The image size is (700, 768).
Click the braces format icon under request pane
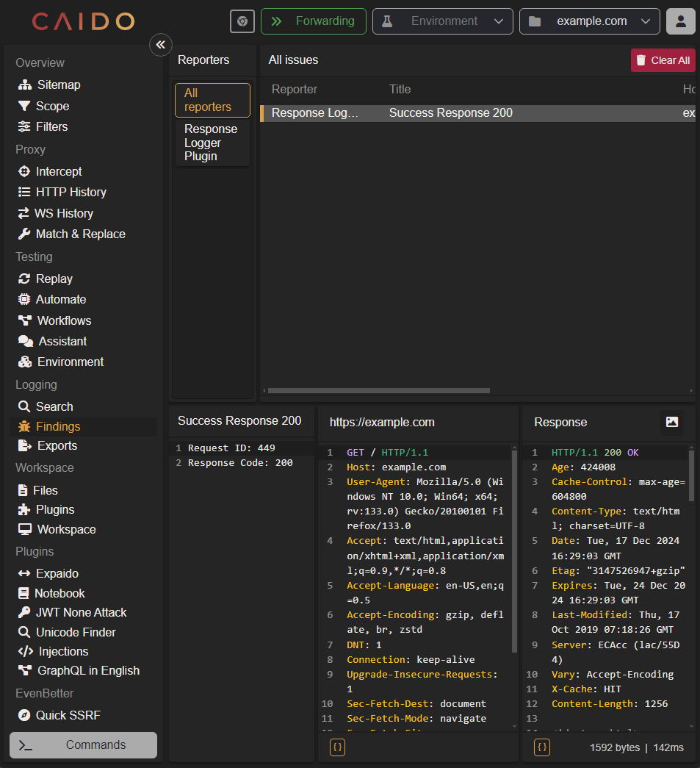coord(338,747)
